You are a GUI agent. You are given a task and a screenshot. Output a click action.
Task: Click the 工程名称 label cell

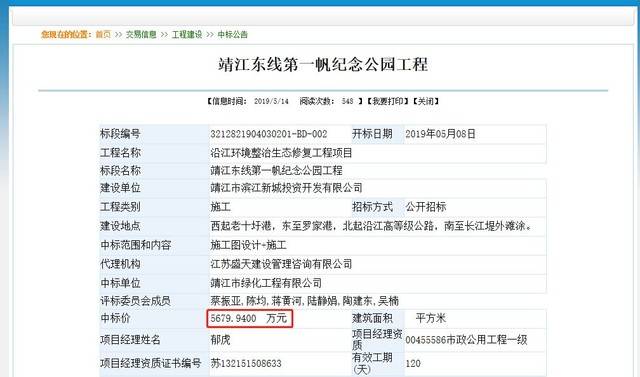(x=154, y=153)
